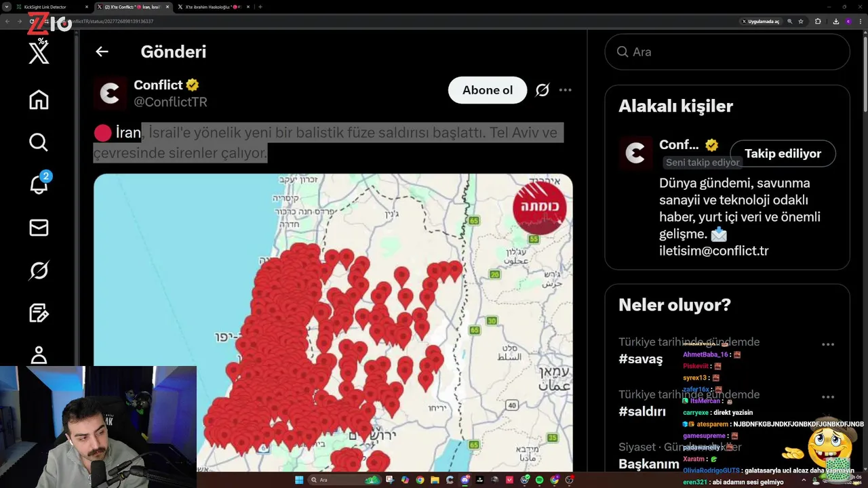Open the compose/lists pencil icon in sidebar
Viewport: 868px width, 488px height.
(x=39, y=312)
